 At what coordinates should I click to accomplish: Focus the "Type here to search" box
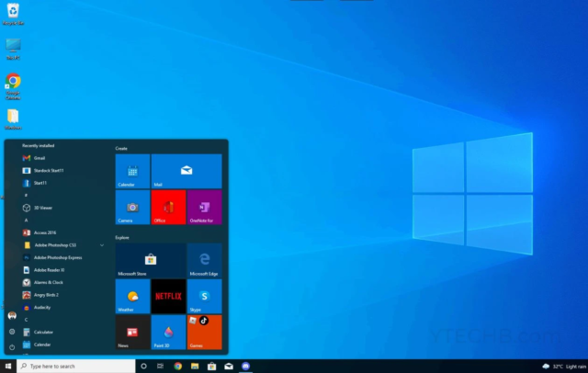click(76, 367)
